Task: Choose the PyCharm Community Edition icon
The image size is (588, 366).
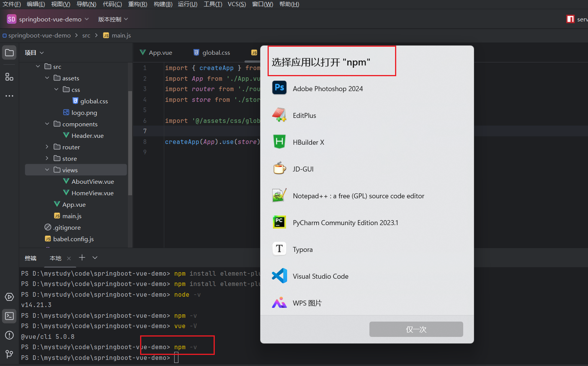Action: (279, 222)
